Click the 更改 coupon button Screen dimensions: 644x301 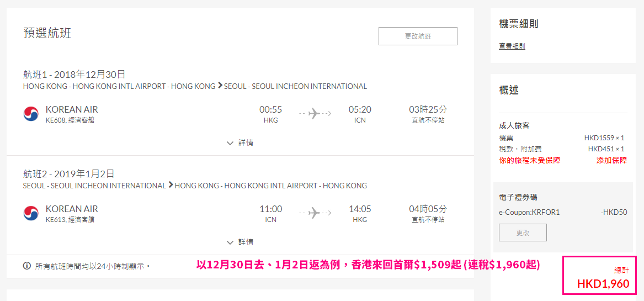click(x=523, y=233)
